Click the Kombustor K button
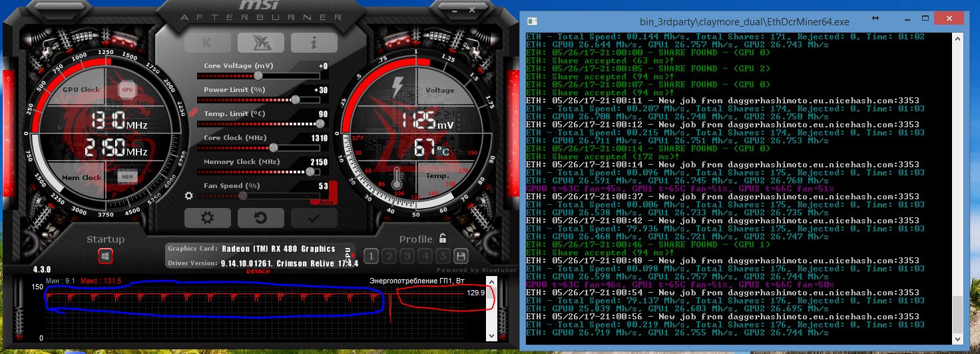The width and height of the screenshot is (980, 354). pyautogui.click(x=207, y=43)
